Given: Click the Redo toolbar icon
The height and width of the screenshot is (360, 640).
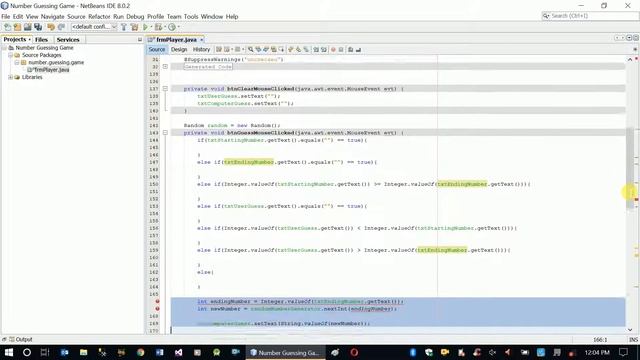Looking at the screenshot, I should [x=61, y=27].
